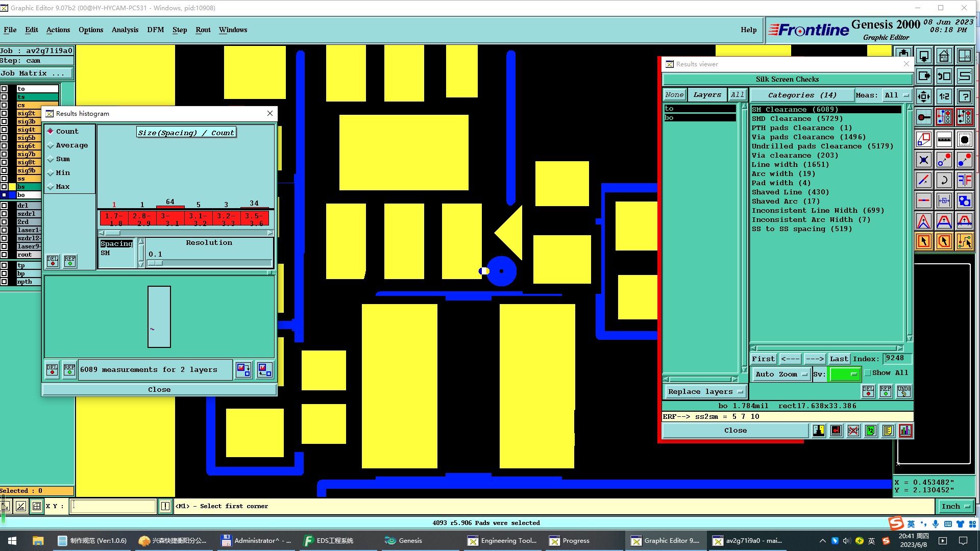Click the delete feature X icon
The image size is (980, 551).
[923, 160]
